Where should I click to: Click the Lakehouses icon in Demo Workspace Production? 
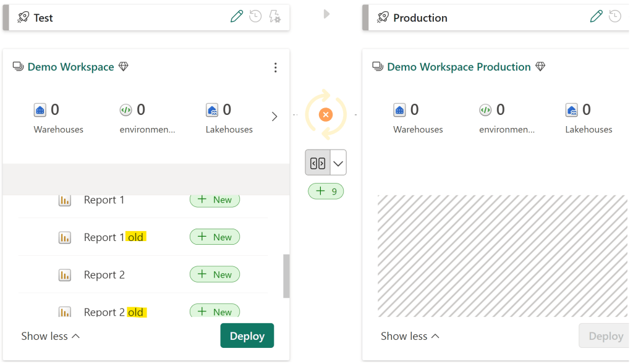[x=572, y=110]
